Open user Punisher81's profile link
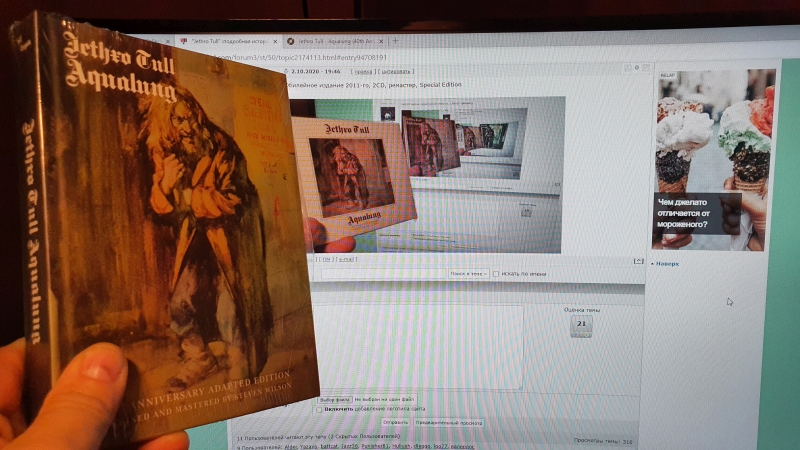This screenshot has width=800, height=450. [374, 446]
